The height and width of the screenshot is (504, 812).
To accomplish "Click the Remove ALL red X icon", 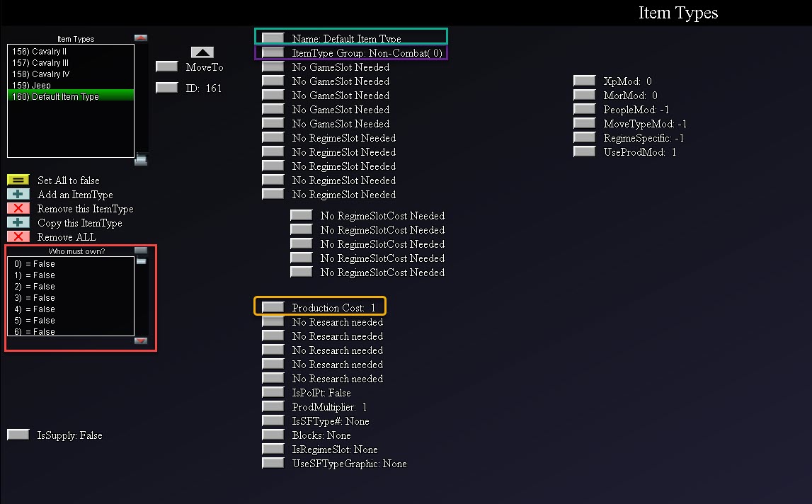I will point(17,236).
